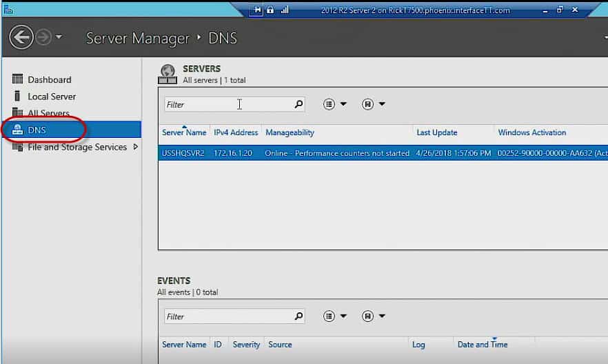Click the Events filter search magnifier

tap(298, 316)
